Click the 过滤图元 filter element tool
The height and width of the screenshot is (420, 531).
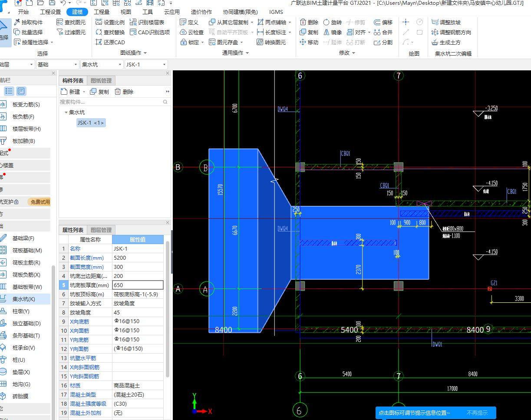click(71, 32)
